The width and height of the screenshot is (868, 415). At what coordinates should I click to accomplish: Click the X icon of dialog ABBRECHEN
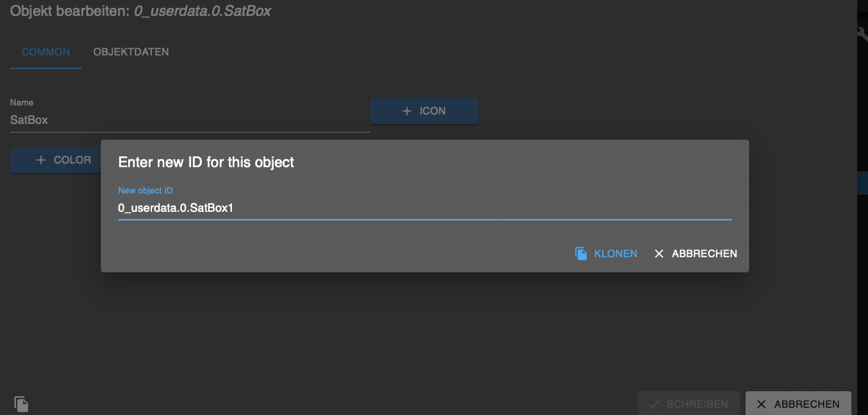[x=659, y=254]
